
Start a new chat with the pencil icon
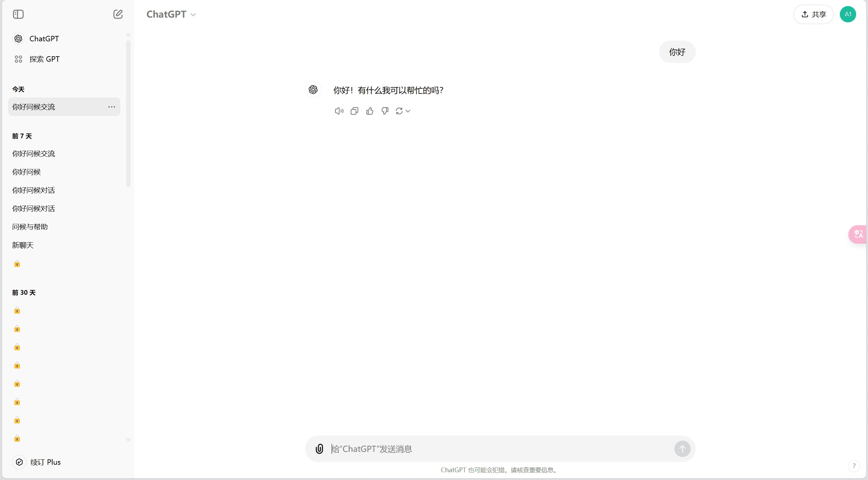coord(118,14)
